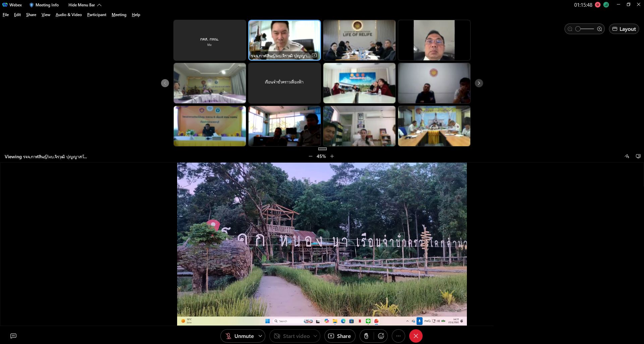Open the Audio & Video menu

point(68,15)
